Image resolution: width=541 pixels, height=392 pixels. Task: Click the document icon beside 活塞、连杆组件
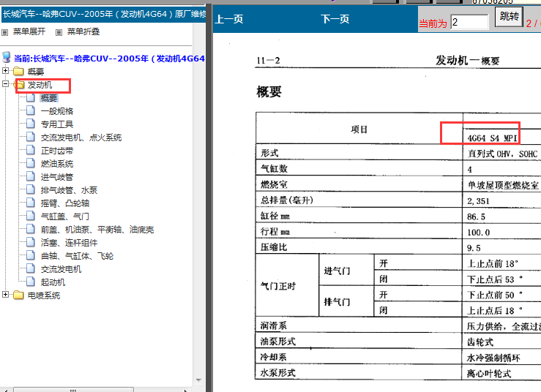coord(31,241)
